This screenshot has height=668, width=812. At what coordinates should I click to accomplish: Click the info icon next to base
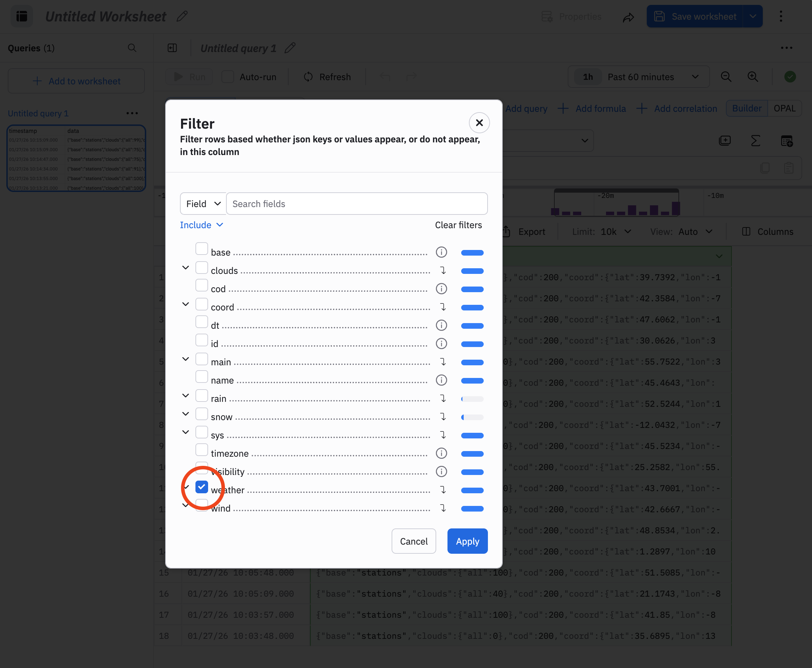[x=441, y=252]
